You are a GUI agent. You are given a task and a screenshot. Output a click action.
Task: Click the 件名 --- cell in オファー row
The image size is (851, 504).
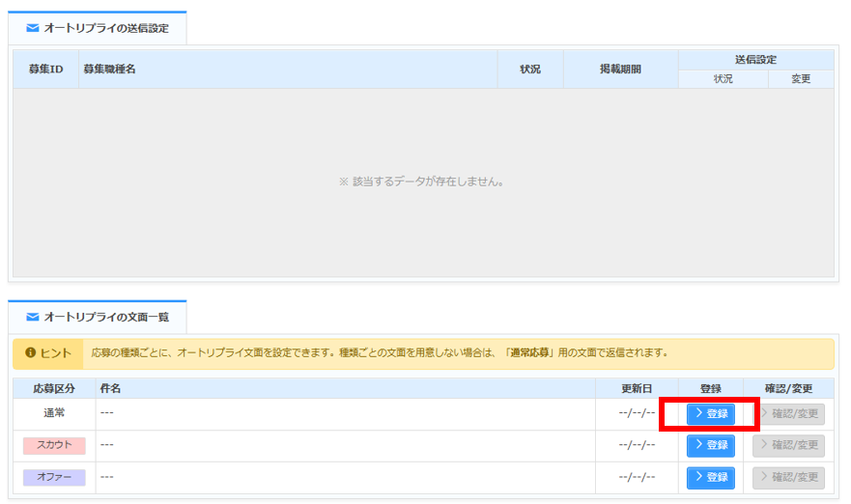[346, 477]
